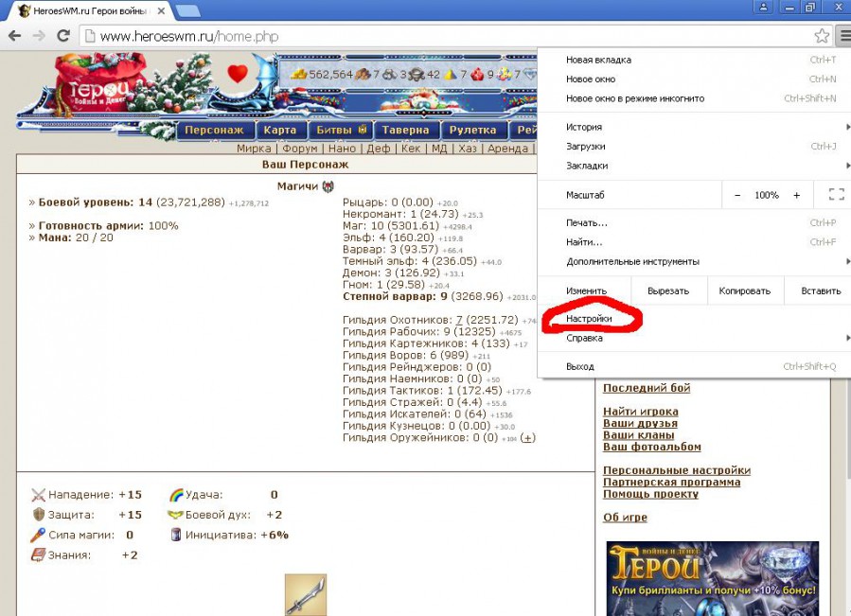The height and width of the screenshot is (616, 851).
Task: Click the user profile icon in title bar
Action: pyautogui.click(x=763, y=7)
